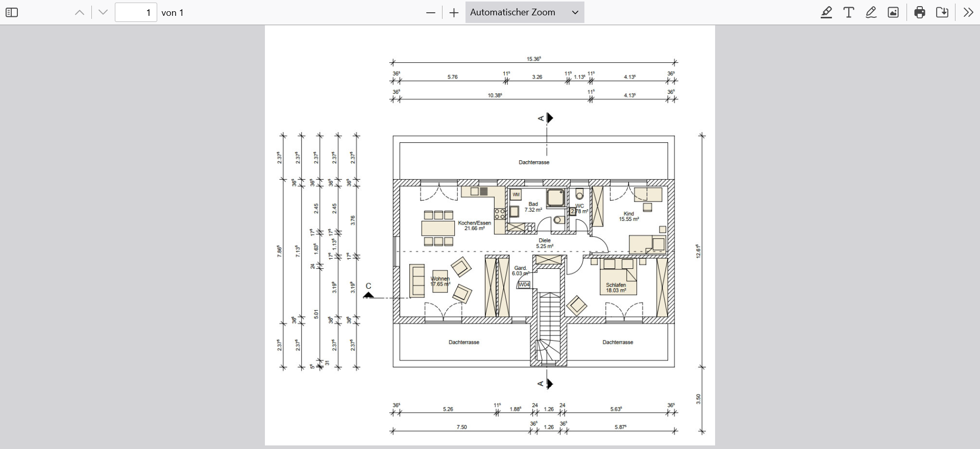
Task: Open the Automatischer Zoom dropdown
Action: 525,12
